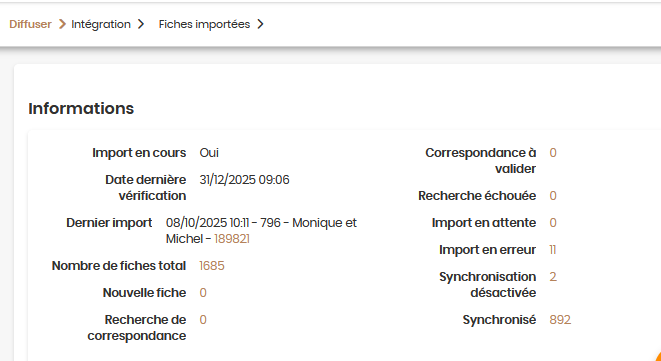Click the chevron after Diffuser
Image resolution: width=661 pixels, height=361 pixels.
(x=62, y=24)
